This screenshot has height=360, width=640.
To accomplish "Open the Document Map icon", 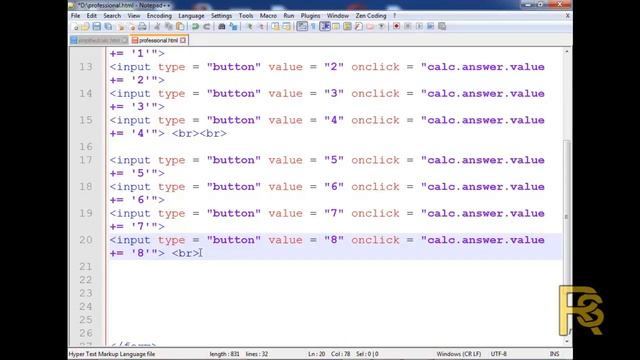I will click(x=348, y=27).
